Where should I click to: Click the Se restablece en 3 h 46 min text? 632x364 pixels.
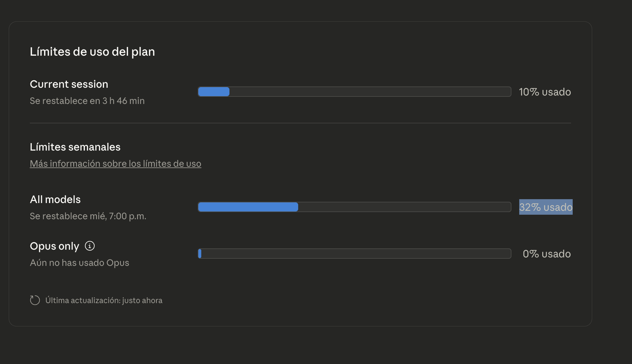87,101
